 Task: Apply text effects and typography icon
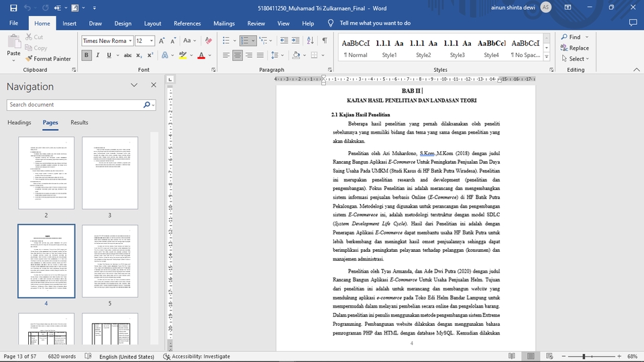pos(165,55)
